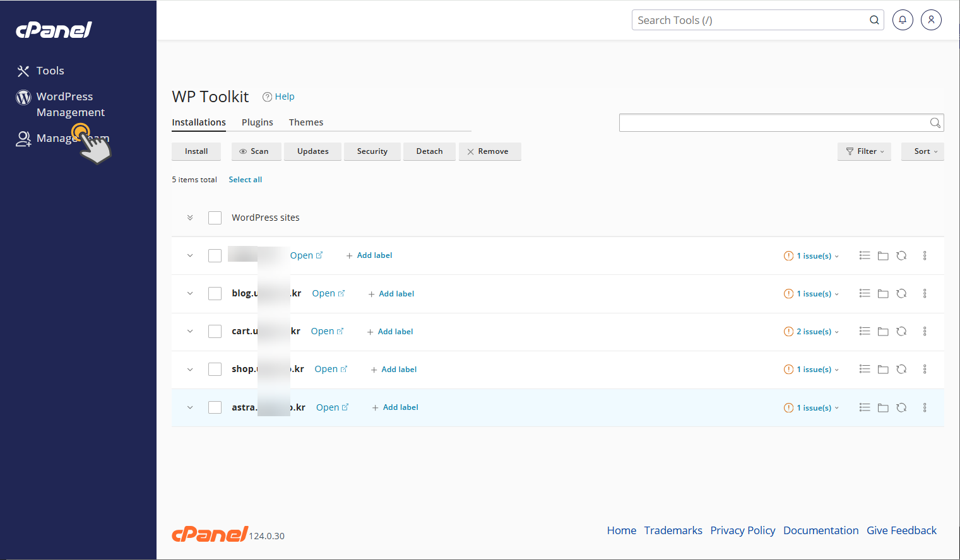Image resolution: width=960 pixels, height=560 pixels.
Task: Open the three-dot menu for shop site
Action: [x=925, y=369]
